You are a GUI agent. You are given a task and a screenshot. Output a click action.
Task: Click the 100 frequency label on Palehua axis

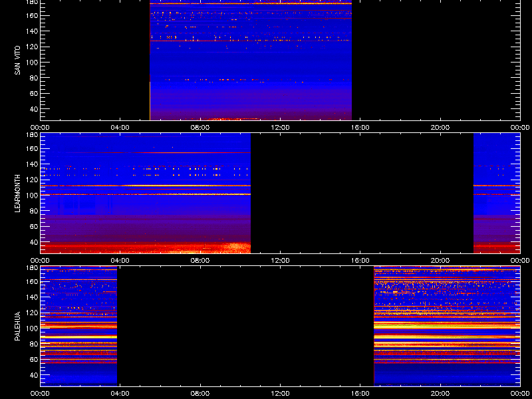(x=32, y=329)
